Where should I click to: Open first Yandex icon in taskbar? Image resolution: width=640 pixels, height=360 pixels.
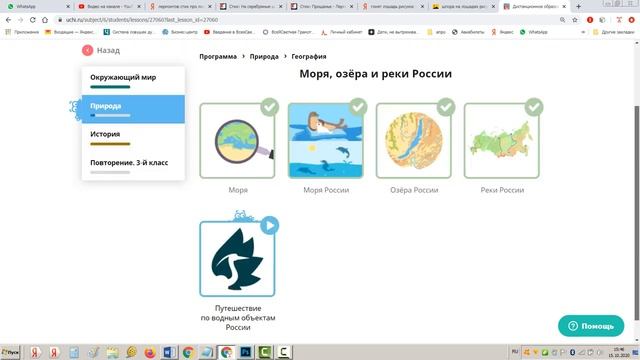tap(35, 352)
